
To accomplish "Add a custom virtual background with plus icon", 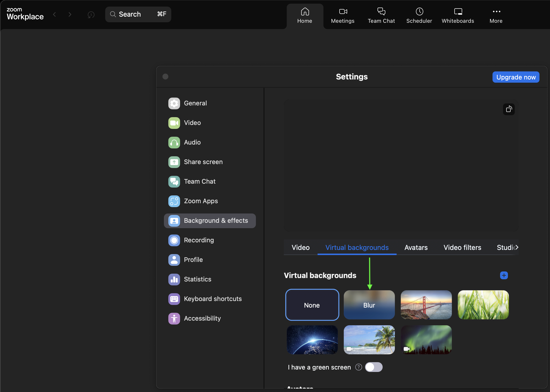I will (x=504, y=275).
